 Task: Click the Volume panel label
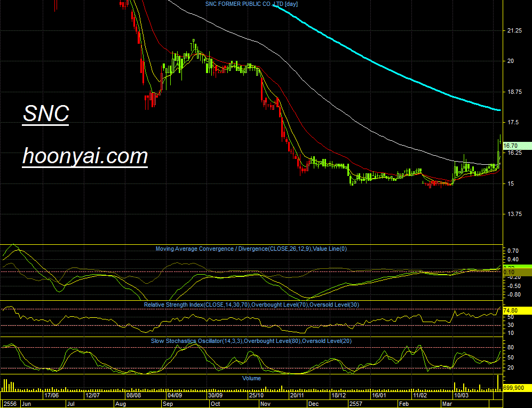pos(251,378)
